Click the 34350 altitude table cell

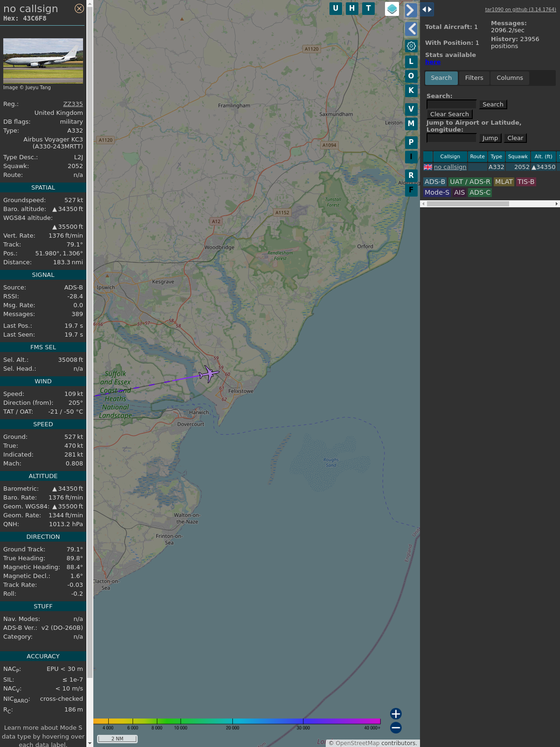coord(544,167)
